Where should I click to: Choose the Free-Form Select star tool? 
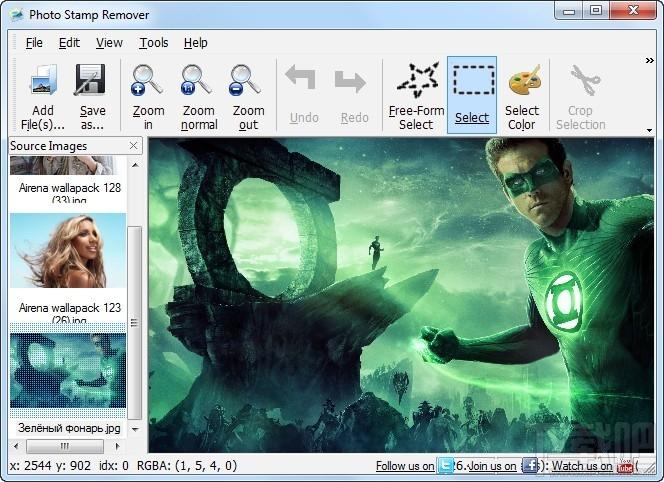tap(418, 79)
